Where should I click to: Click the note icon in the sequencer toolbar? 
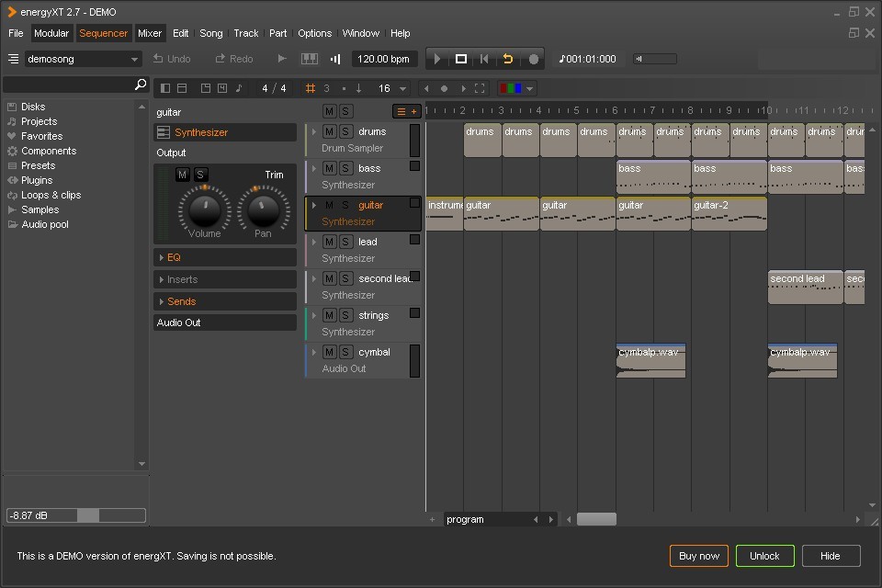pyautogui.click(x=239, y=88)
